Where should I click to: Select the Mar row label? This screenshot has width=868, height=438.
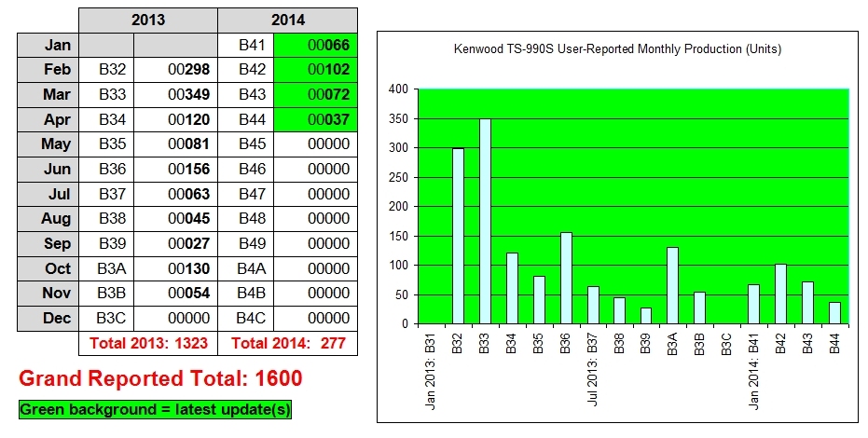coord(48,94)
